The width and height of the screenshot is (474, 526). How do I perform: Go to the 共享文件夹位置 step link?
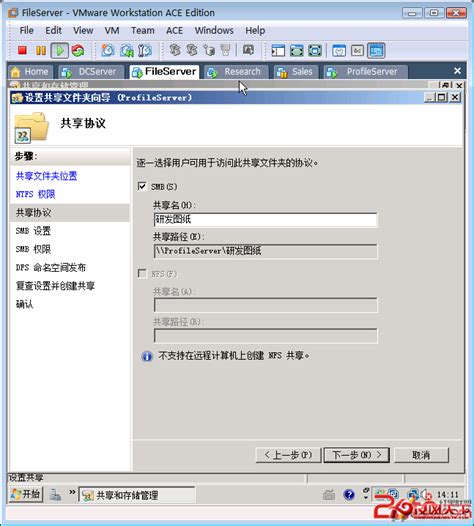(x=47, y=176)
